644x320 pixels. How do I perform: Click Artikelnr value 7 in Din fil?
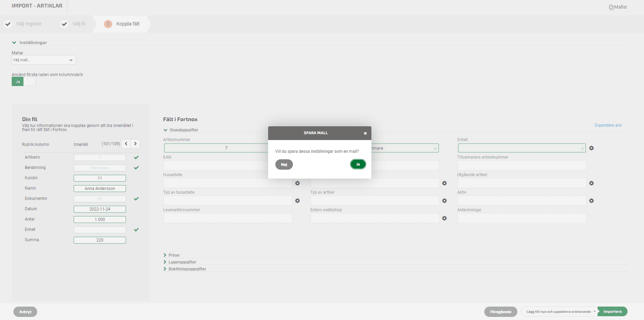point(100,158)
